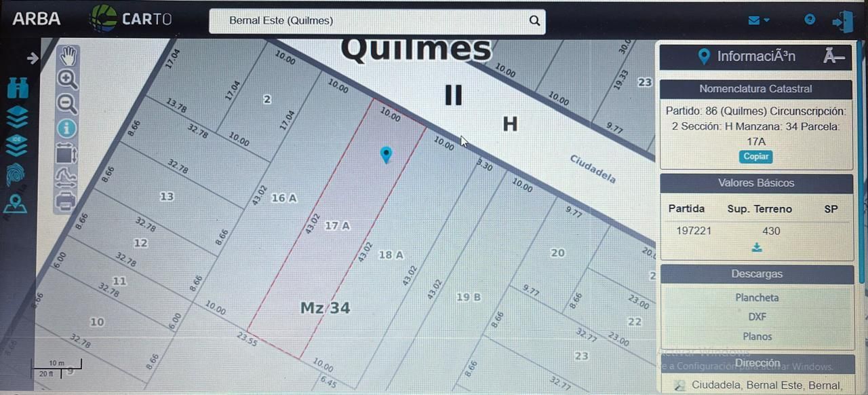Click the print map icon
Image resolution: width=868 pixels, height=395 pixels.
65,202
